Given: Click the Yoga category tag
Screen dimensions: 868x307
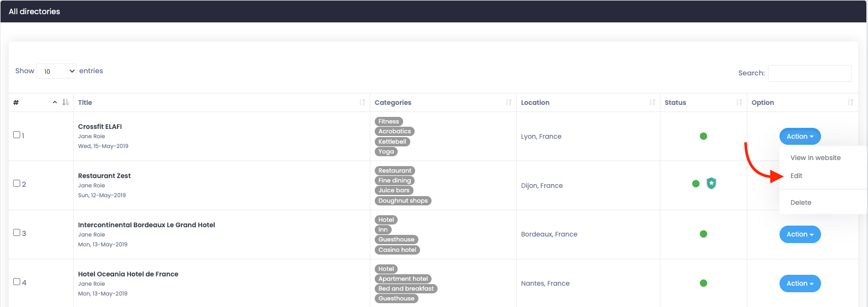Looking at the screenshot, I should pyautogui.click(x=386, y=151).
